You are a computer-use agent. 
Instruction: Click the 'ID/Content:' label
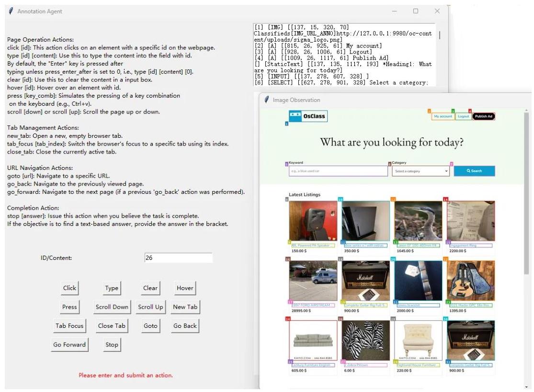click(x=56, y=258)
